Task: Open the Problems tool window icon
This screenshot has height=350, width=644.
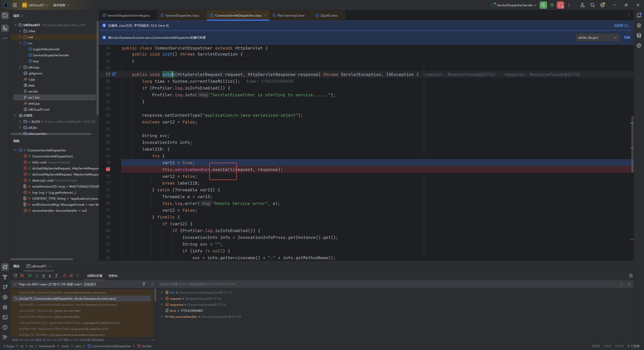Action: point(5,327)
